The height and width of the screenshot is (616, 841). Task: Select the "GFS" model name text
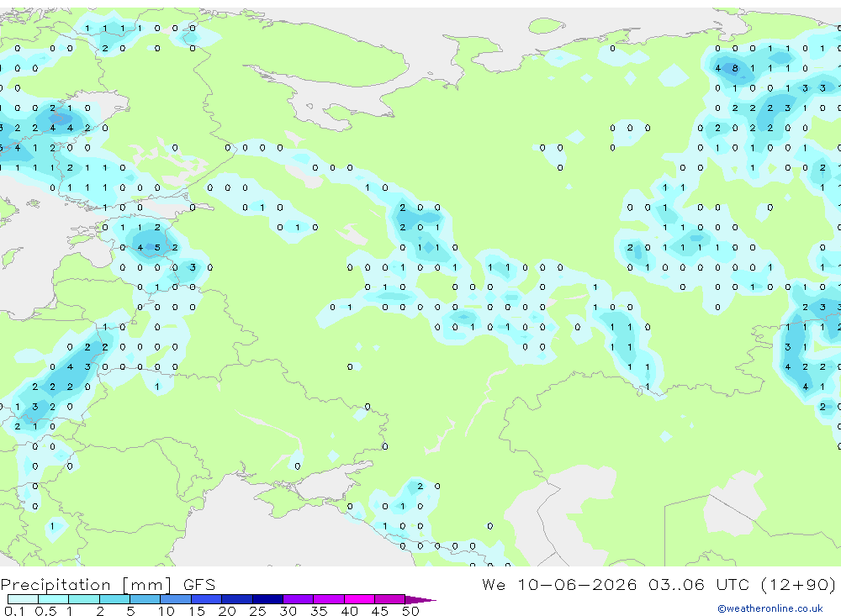pyautogui.click(x=199, y=584)
